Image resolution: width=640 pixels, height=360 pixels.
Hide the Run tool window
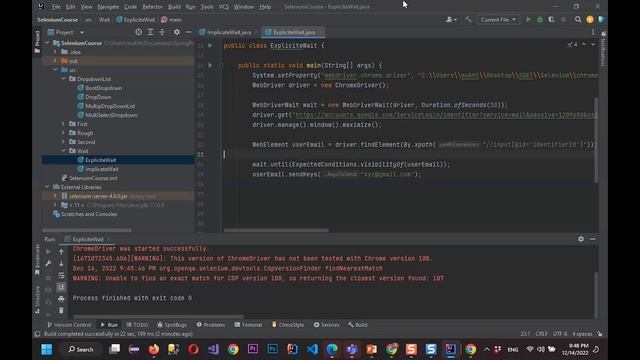[593, 239]
